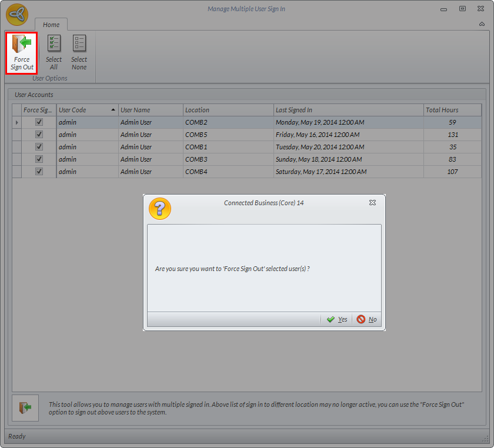Click the Last Signed In column header
Screen dimensions: 494x448
pos(349,110)
